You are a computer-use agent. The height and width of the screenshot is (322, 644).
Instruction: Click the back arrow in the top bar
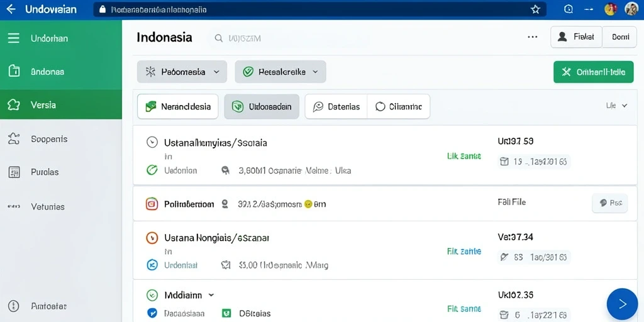tap(11, 9)
